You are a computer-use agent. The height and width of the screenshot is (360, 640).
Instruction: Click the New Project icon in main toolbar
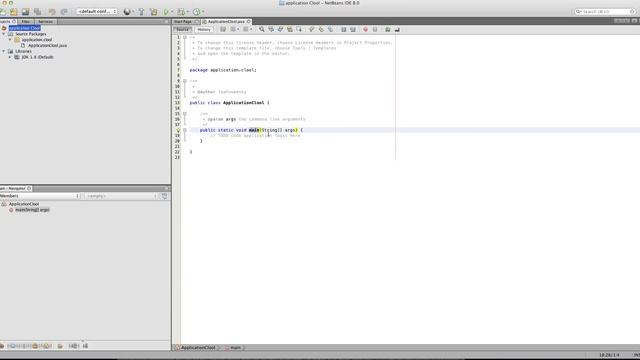coord(14,12)
